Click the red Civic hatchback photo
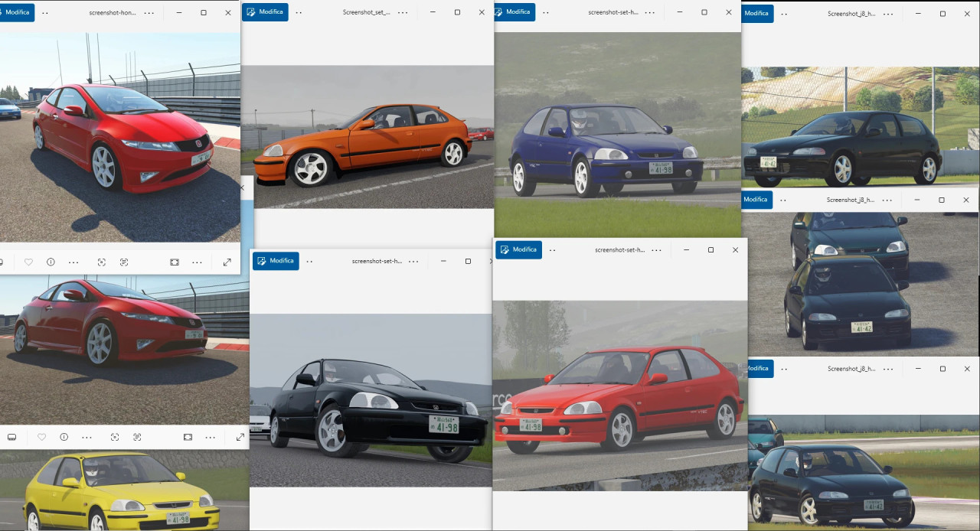 tap(620, 395)
